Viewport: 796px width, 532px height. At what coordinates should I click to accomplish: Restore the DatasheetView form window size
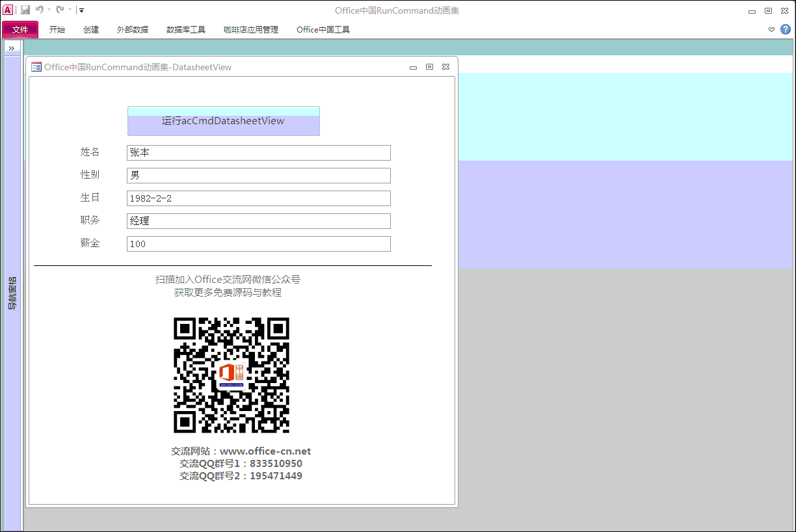[x=429, y=66]
